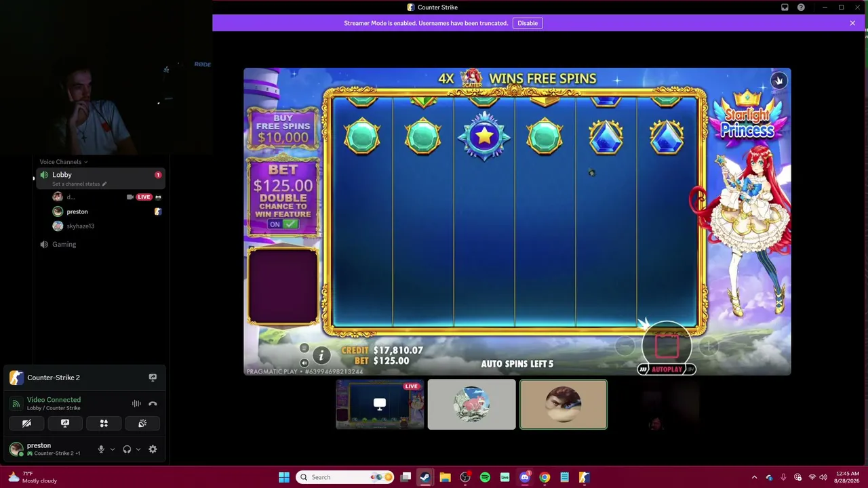Open microphone input options dropdown
The image size is (868, 488).
click(x=113, y=449)
